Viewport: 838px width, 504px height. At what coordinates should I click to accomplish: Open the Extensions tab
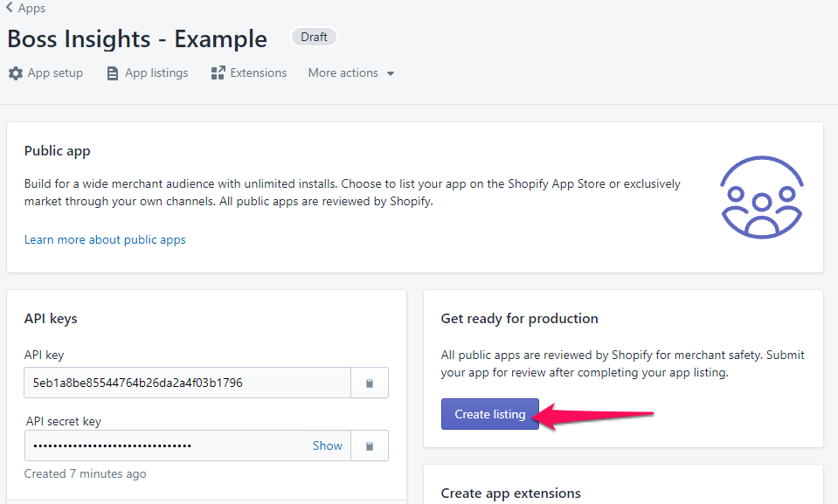point(249,73)
